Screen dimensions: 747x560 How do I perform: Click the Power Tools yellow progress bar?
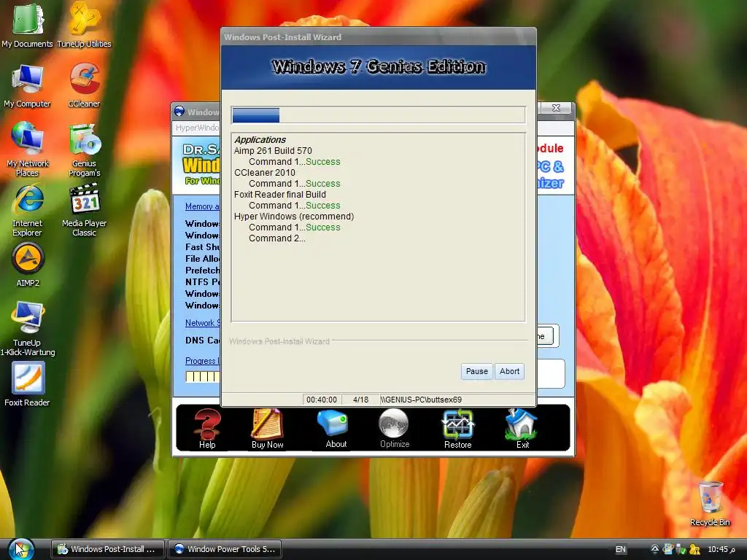pos(203,377)
